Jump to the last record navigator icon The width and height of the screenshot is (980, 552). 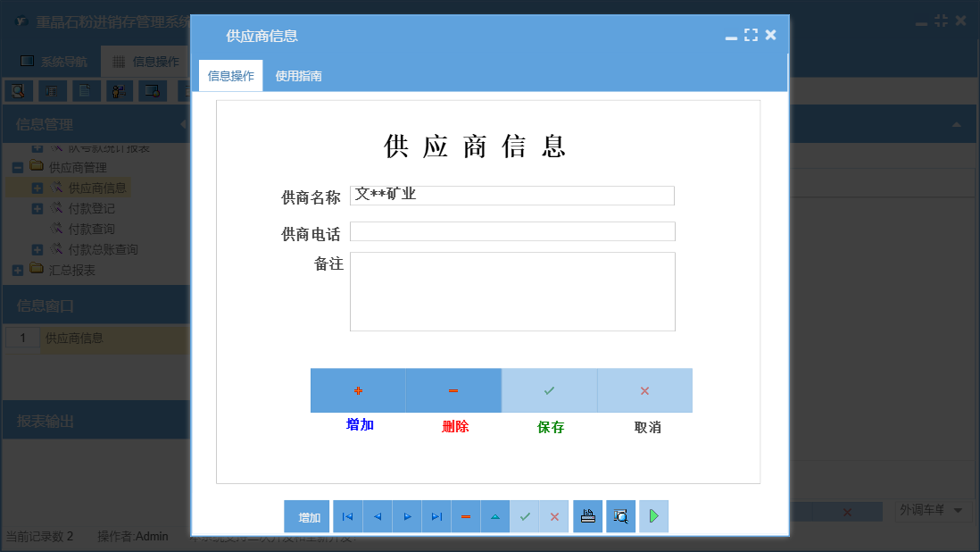pos(436,516)
